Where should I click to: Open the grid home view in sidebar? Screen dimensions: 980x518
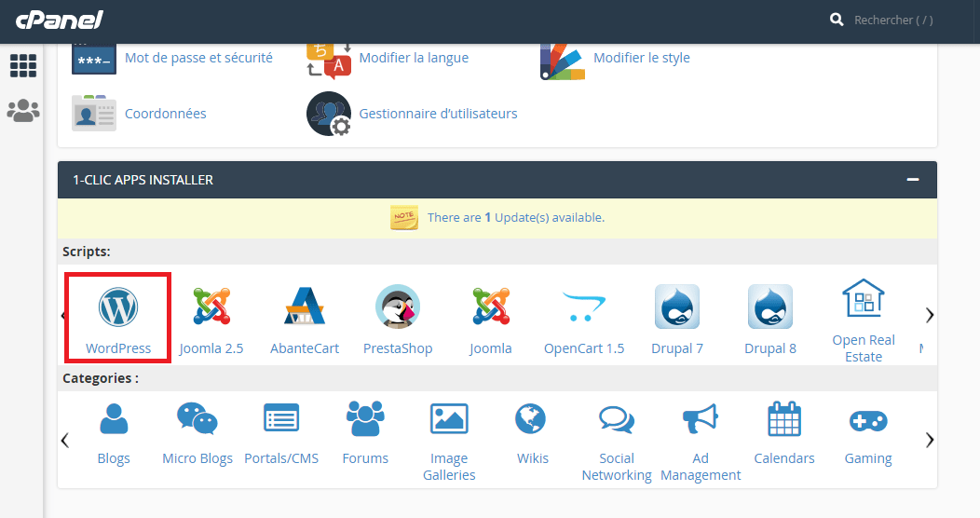[23, 66]
